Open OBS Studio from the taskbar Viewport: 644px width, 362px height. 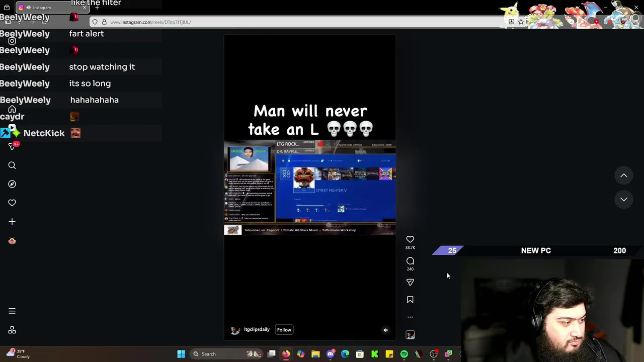[x=434, y=354]
